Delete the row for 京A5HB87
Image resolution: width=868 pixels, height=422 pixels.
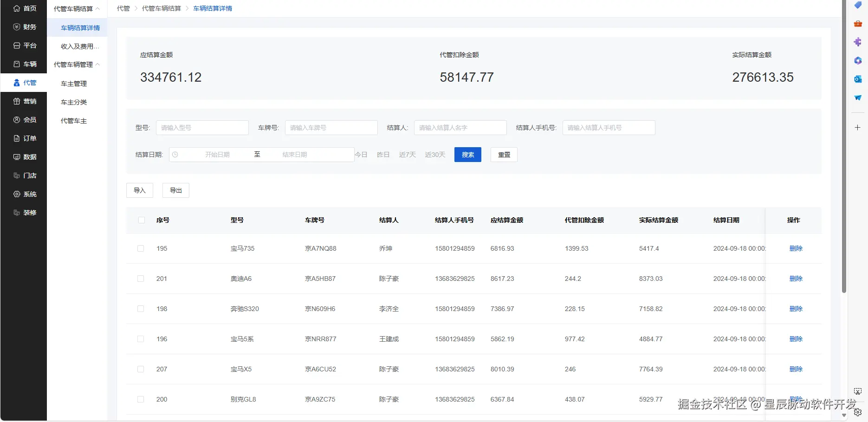[x=796, y=279]
